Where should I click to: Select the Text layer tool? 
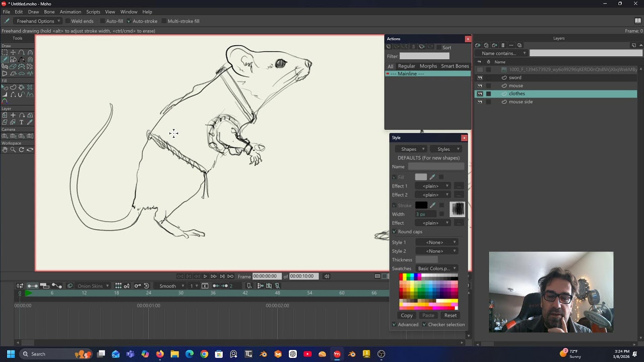21,122
